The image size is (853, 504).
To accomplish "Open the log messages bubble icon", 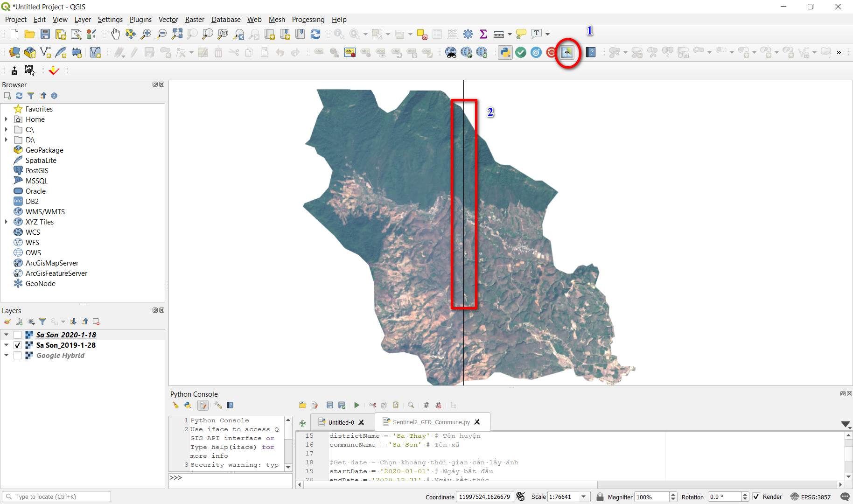I will (845, 497).
